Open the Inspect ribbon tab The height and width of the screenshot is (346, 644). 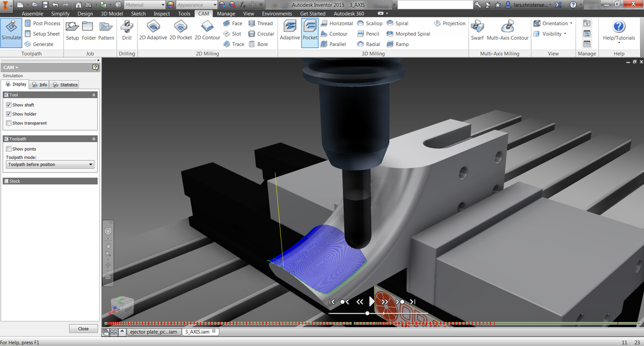point(162,14)
